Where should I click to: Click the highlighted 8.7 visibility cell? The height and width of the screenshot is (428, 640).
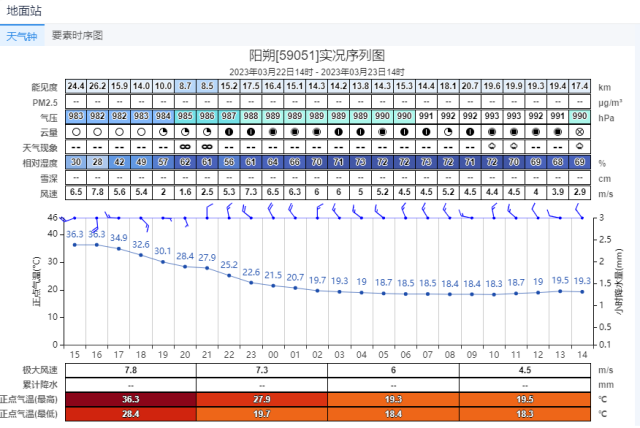(x=185, y=87)
